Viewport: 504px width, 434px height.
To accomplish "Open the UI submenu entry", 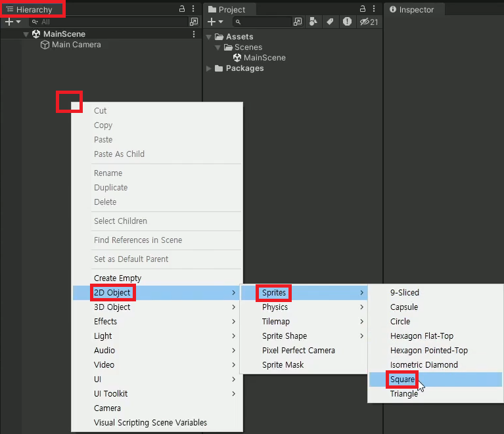I will pos(156,380).
